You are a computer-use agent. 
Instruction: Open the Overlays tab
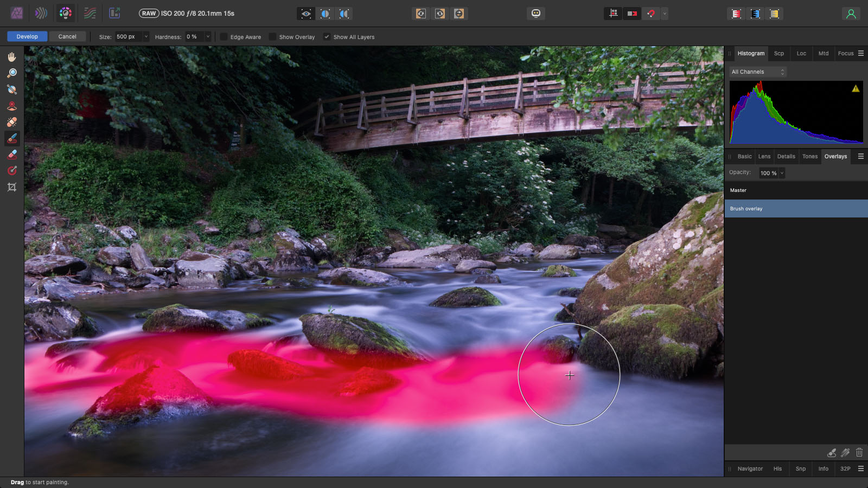(835, 156)
